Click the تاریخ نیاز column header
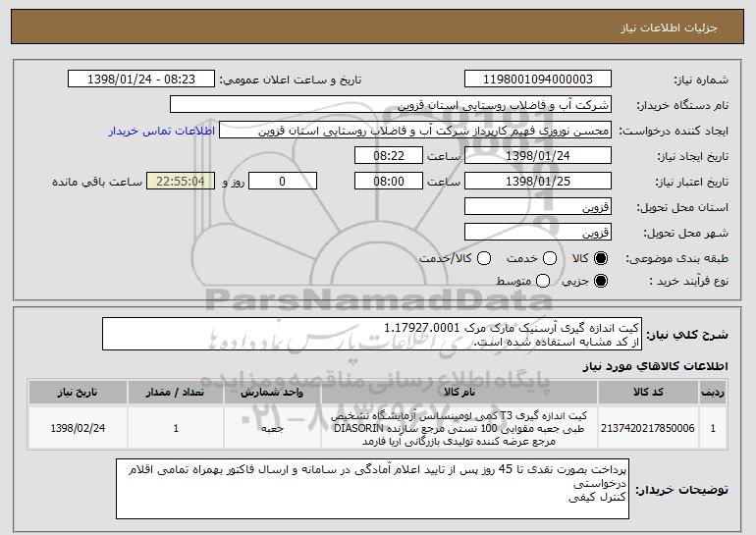This screenshot has width=756, height=535. 78,393
